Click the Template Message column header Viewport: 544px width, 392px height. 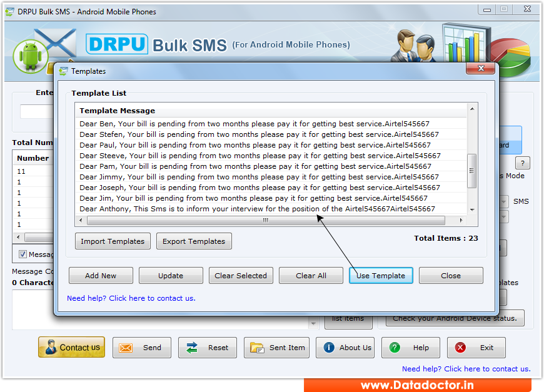click(x=271, y=111)
